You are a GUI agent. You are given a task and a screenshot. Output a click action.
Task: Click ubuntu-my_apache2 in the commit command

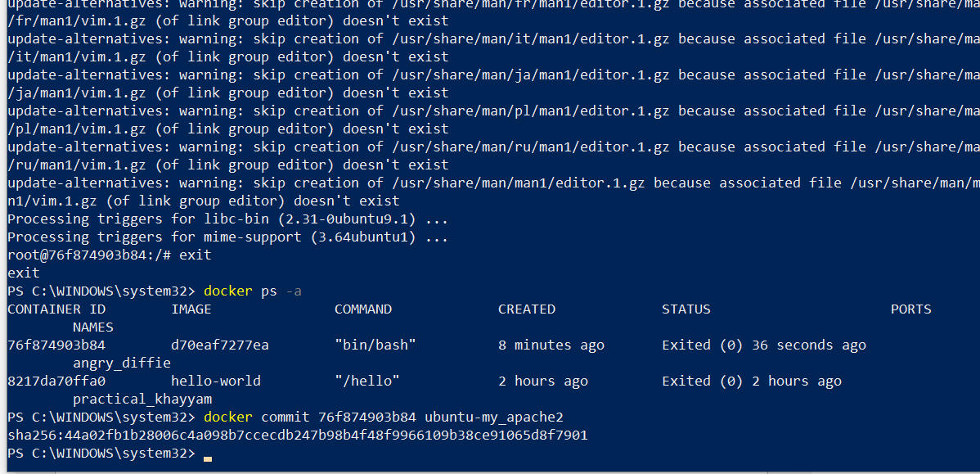pos(494,418)
